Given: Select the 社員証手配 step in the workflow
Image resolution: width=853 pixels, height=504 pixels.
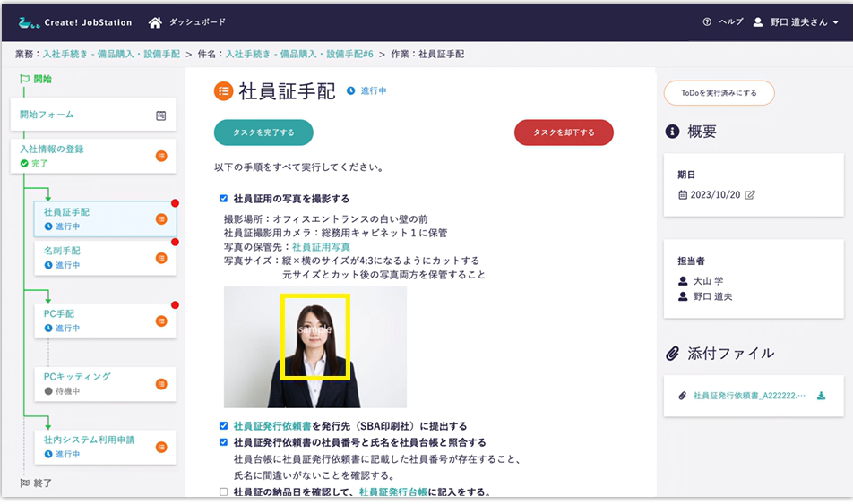Looking at the screenshot, I should pyautogui.click(x=105, y=218).
